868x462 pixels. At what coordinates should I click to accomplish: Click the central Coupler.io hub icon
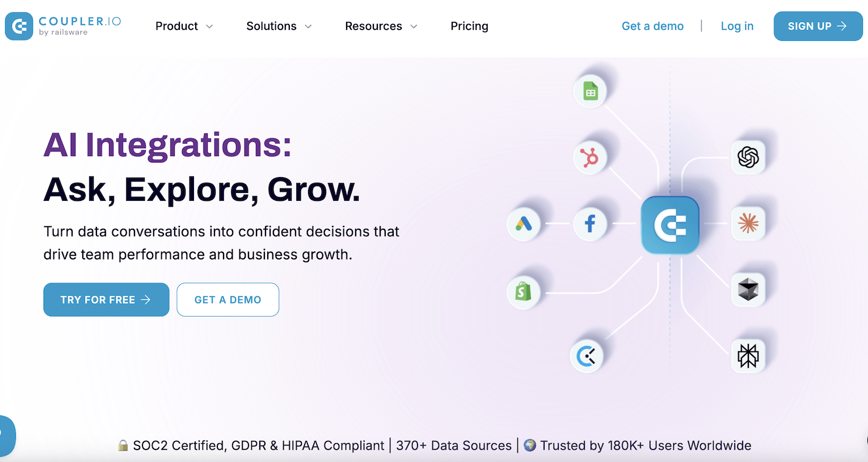670,225
